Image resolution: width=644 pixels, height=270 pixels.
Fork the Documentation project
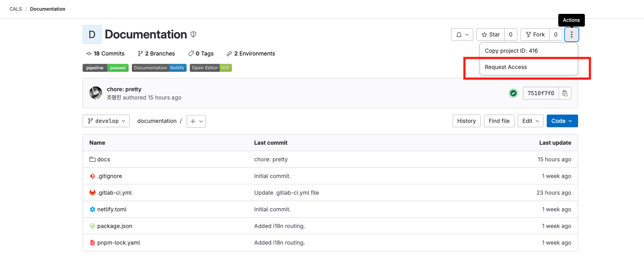pyautogui.click(x=535, y=34)
